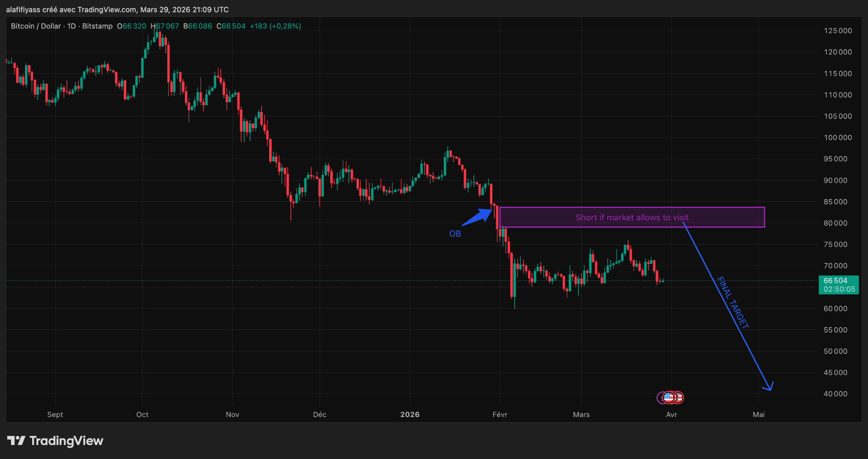
Task: Click the 2026 label on time axis
Action: 410,414
